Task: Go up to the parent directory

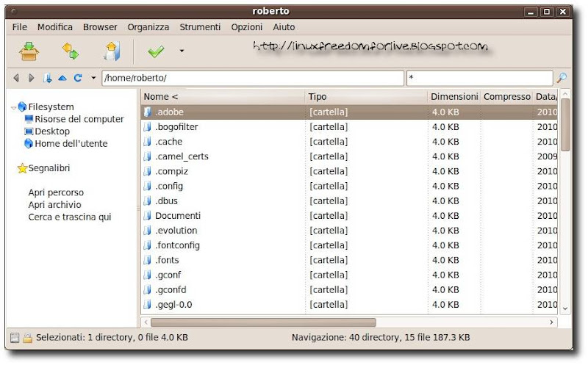Action: (62, 78)
